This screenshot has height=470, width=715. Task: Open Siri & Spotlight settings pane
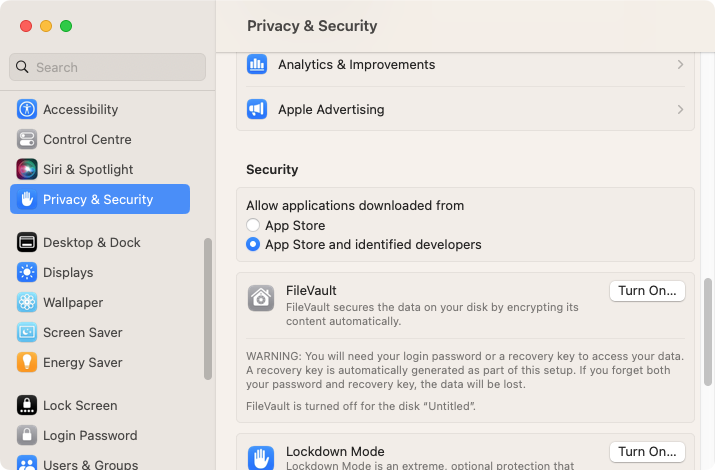[100, 170]
